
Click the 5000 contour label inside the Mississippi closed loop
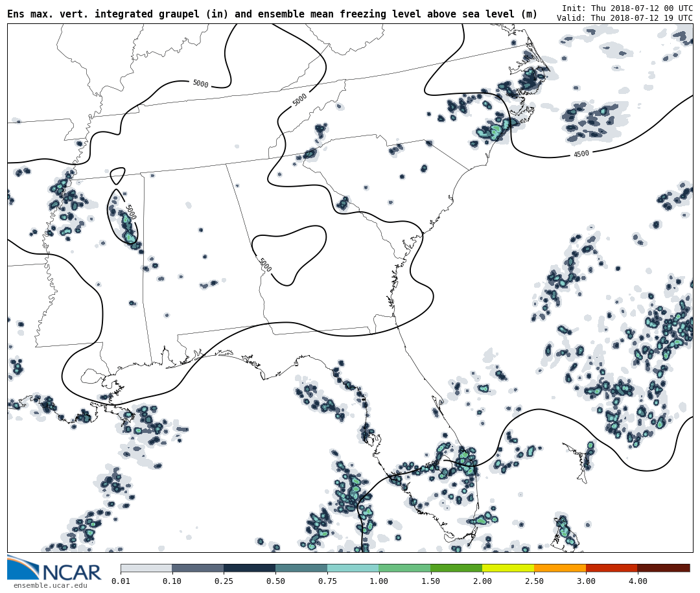(x=130, y=212)
